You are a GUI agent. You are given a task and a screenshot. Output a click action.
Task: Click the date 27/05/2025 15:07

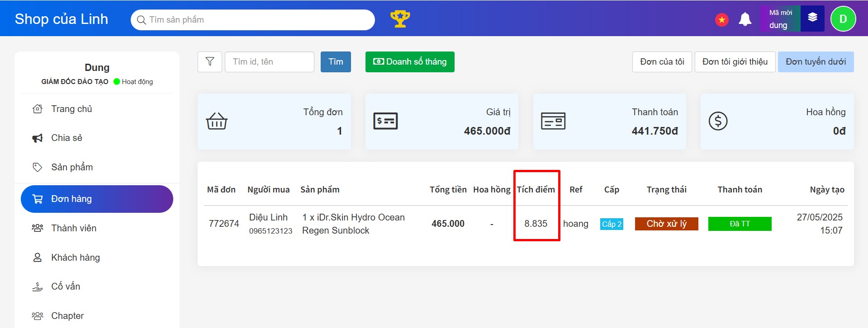coord(820,224)
